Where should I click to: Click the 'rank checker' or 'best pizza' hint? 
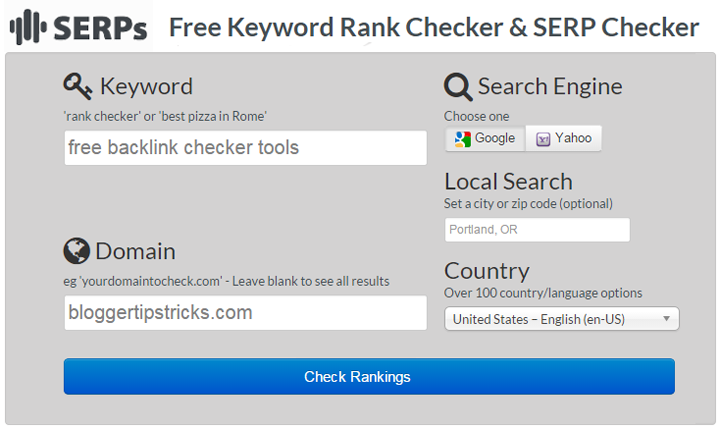(x=165, y=116)
